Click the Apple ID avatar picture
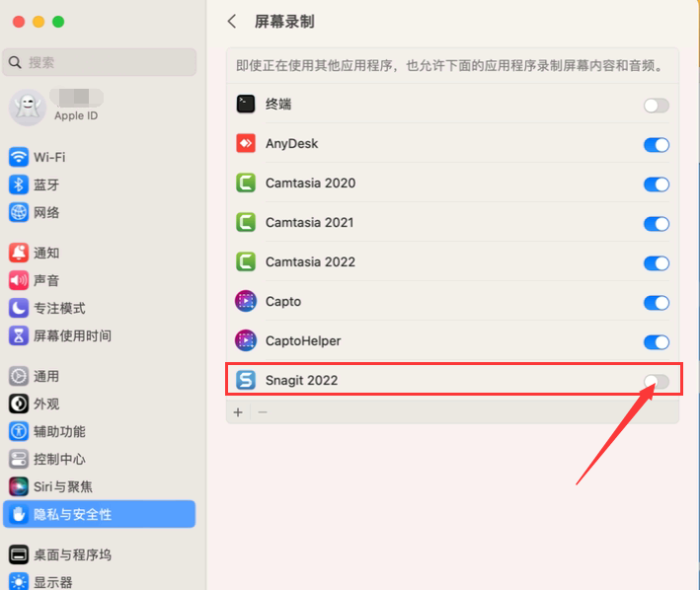Screen dimensions: 700x590 click(27, 107)
